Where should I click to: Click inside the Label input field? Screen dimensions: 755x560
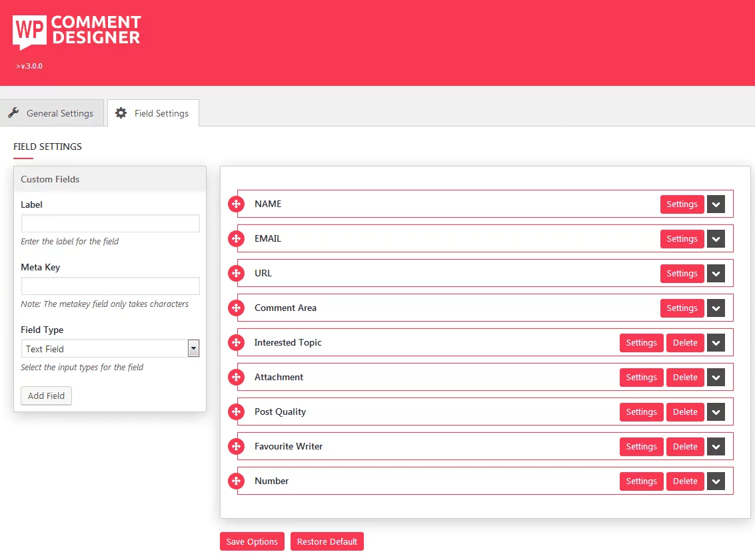110,223
